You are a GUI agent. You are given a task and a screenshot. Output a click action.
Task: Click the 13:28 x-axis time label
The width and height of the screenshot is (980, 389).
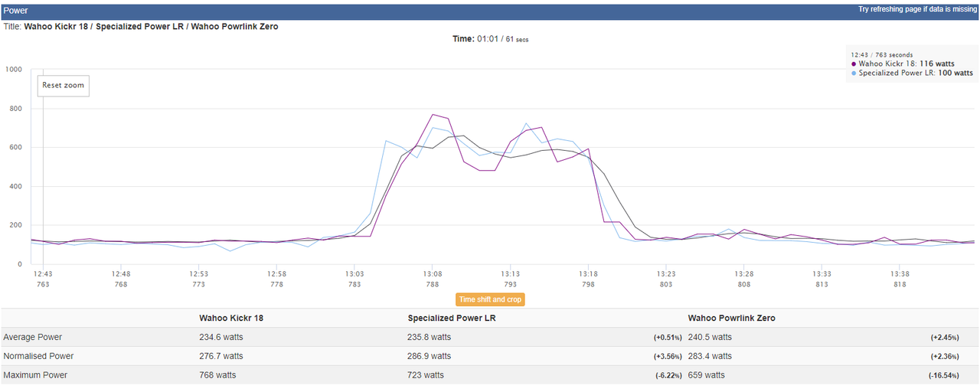click(x=744, y=274)
